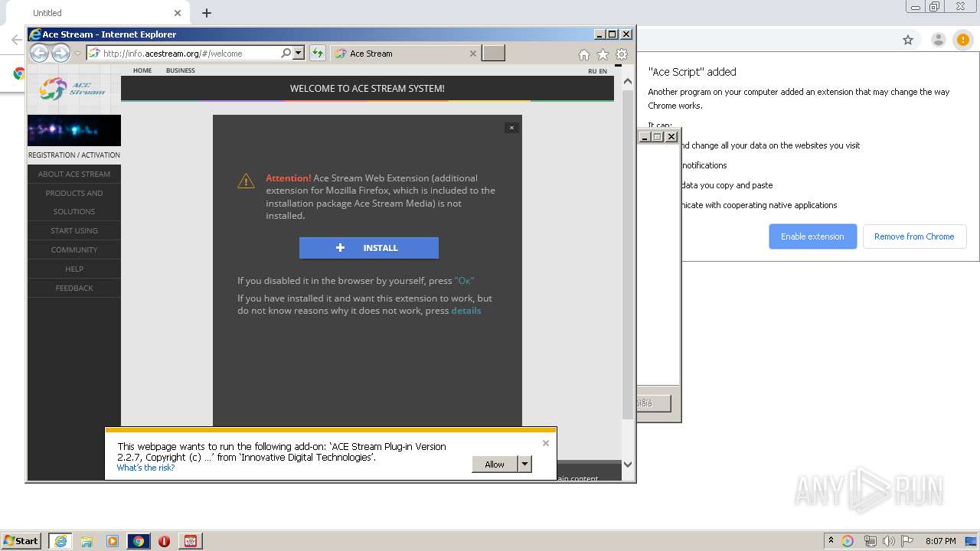
Task: Select the Untitled Chrome tab
Action: click(x=96, y=13)
